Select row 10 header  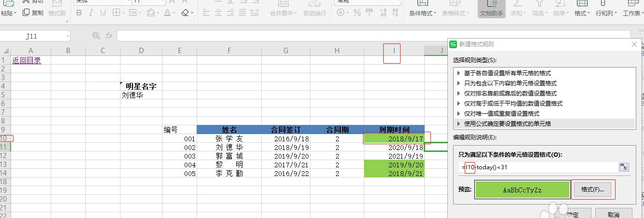tap(5, 138)
